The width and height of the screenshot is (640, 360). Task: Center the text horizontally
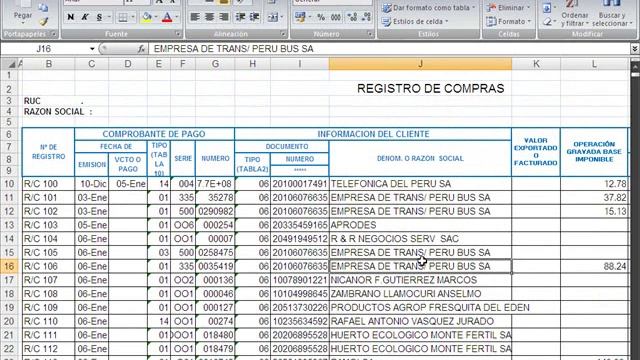click(x=209, y=17)
